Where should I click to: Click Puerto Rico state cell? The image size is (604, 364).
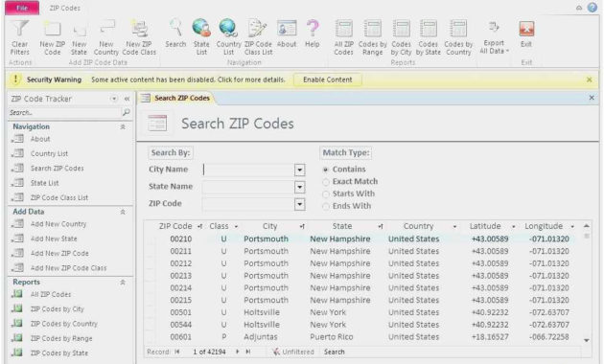(332, 336)
